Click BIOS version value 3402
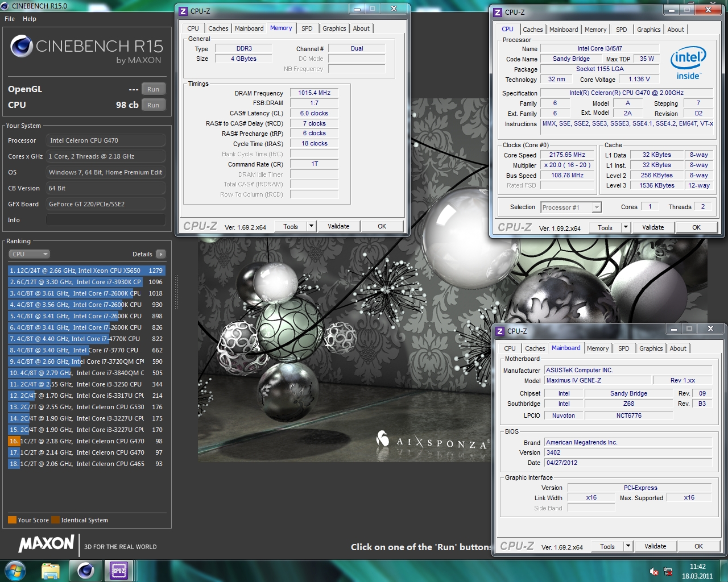Image resolution: width=728 pixels, height=582 pixels. 628,452
